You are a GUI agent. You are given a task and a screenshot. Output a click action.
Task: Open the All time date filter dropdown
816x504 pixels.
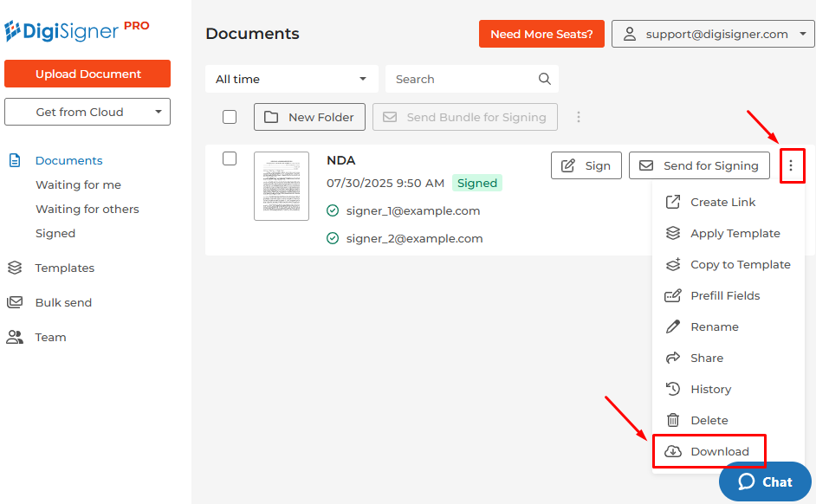[291, 79]
